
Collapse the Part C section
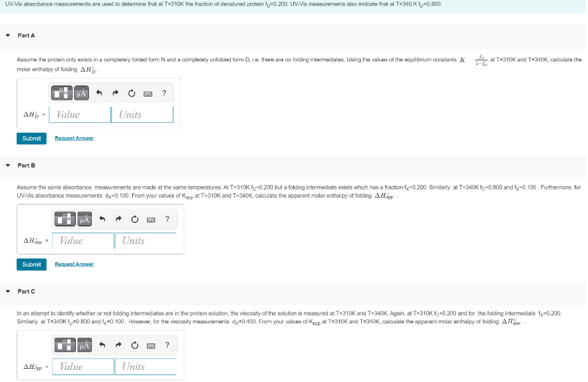8,291
